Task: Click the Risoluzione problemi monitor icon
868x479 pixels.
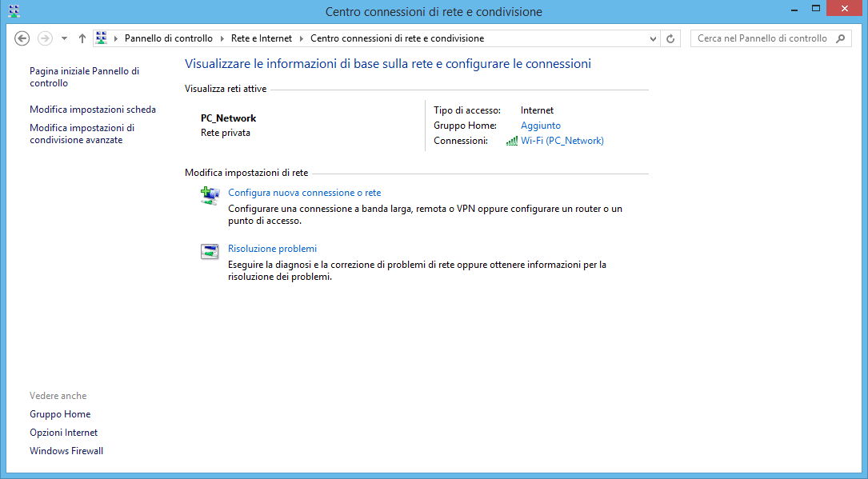Action: 209,251
